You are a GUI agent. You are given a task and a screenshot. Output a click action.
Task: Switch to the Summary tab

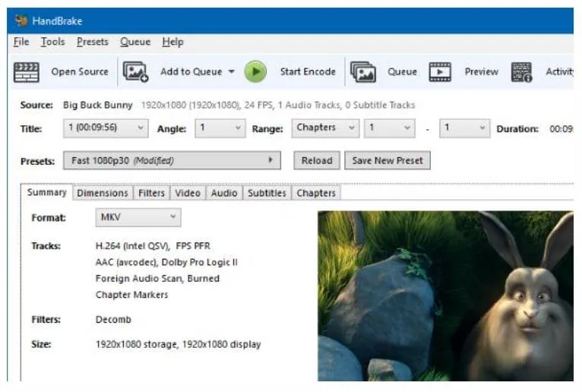click(x=47, y=192)
